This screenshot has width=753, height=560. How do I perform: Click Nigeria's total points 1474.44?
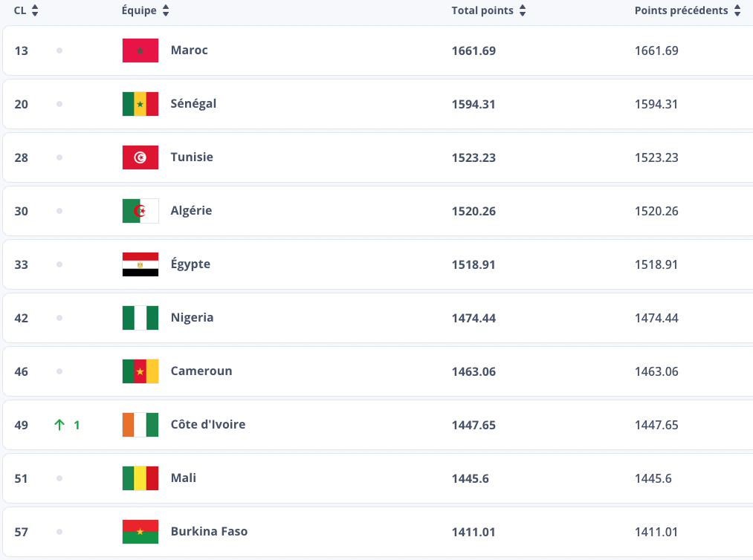(474, 318)
